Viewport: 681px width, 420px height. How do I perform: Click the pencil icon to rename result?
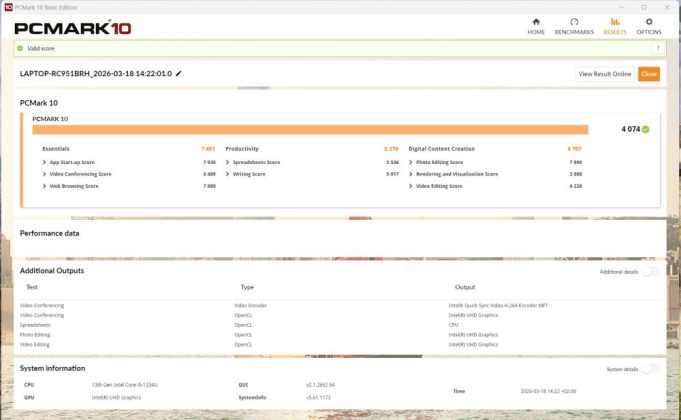[179, 74]
